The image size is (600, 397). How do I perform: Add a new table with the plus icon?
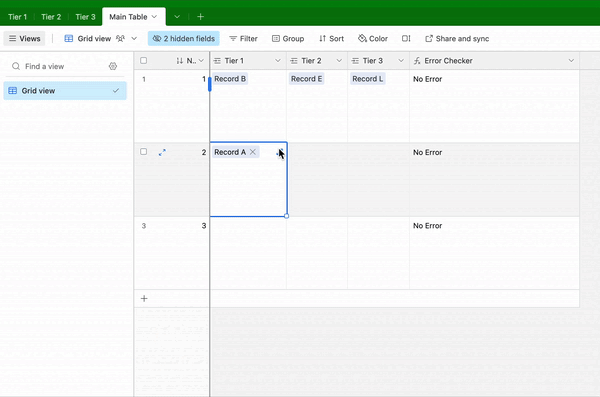pyautogui.click(x=201, y=17)
